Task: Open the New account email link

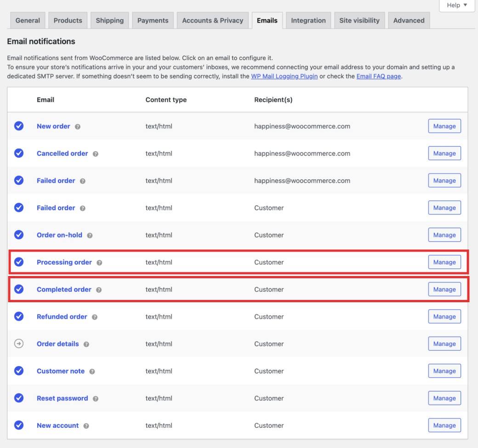Action: coord(57,425)
